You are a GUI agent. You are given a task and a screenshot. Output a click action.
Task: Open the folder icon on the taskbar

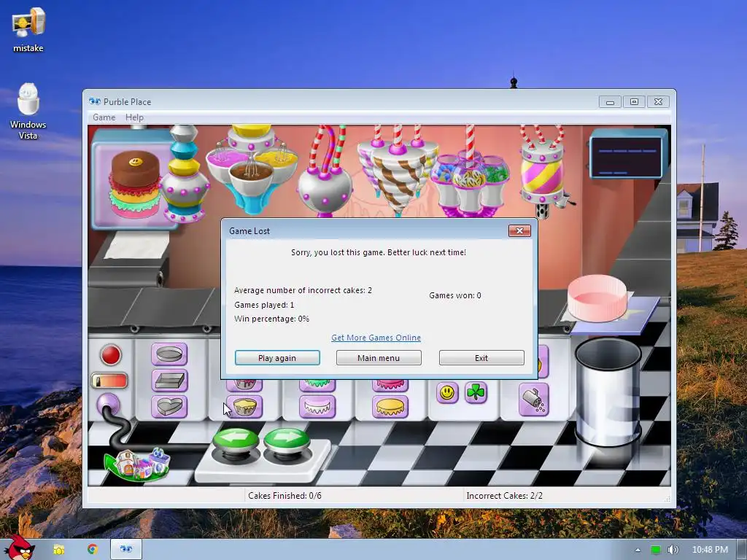pos(59,550)
